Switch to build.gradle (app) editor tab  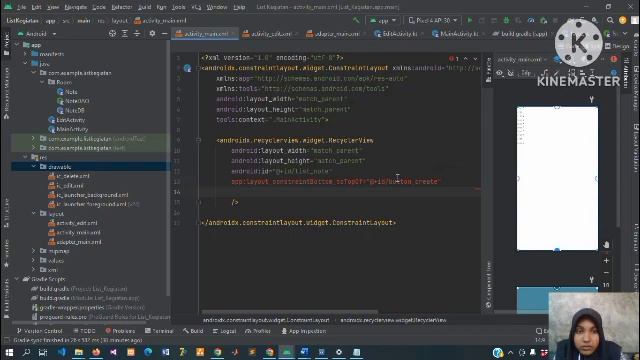tap(523, 34)
